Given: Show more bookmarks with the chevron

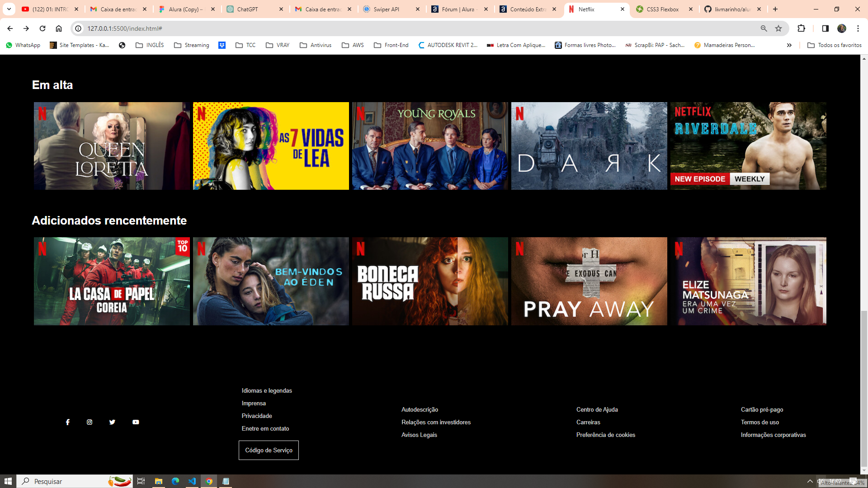Looking at the screenshot, I should coord(789,45).
